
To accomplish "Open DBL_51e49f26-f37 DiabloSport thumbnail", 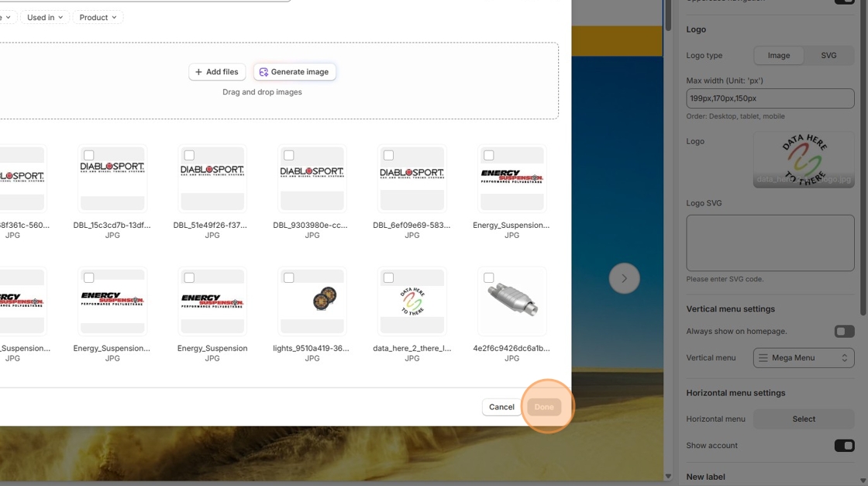I will pos(212,179).
